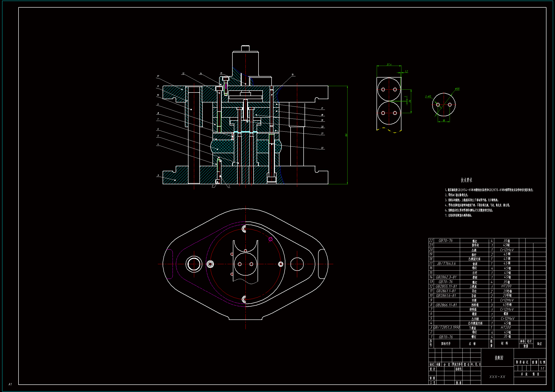The image size is (555, 392).
Task: Select the 1:1 scale value cell
Action: coord(542,368)
